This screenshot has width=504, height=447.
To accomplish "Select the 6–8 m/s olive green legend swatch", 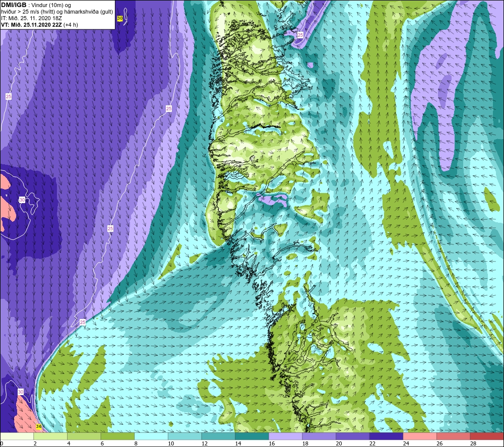I will pyautogui.click(x=117, y=436).
